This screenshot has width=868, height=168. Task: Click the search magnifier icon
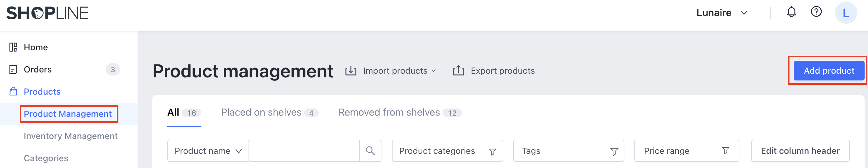coord(370,151)
